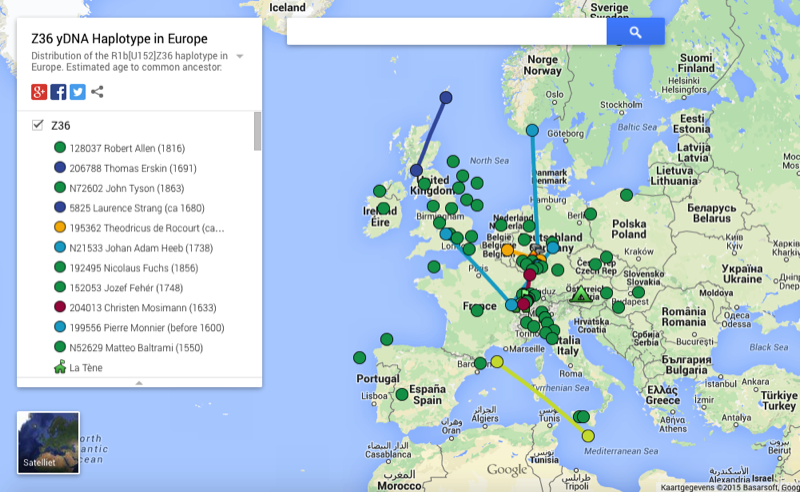The height and width of the screenshot is (492, 800).
Task: Open the generic share options icon
Action: click(x=97, y=92)
